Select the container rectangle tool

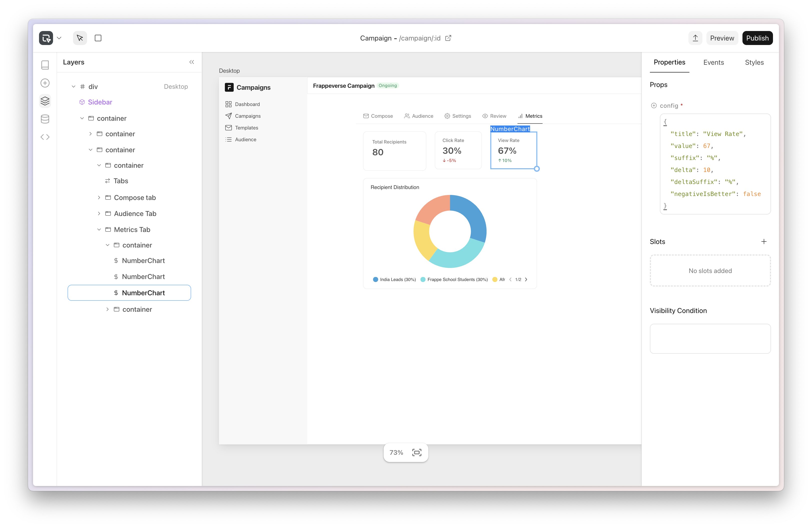pyautogui.click(x=98, y=38)
